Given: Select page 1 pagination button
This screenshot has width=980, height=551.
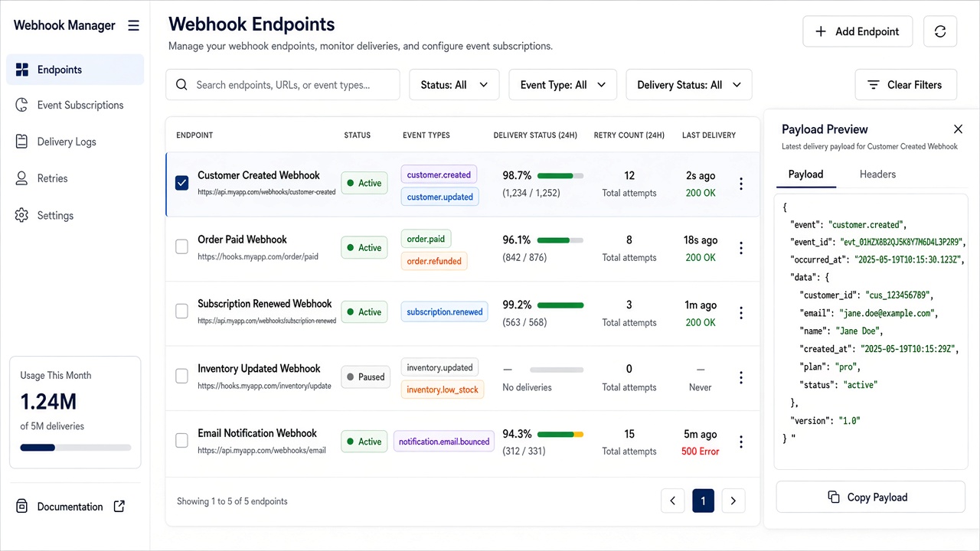Looking at the screenshot, I should [x=703, y=500].
